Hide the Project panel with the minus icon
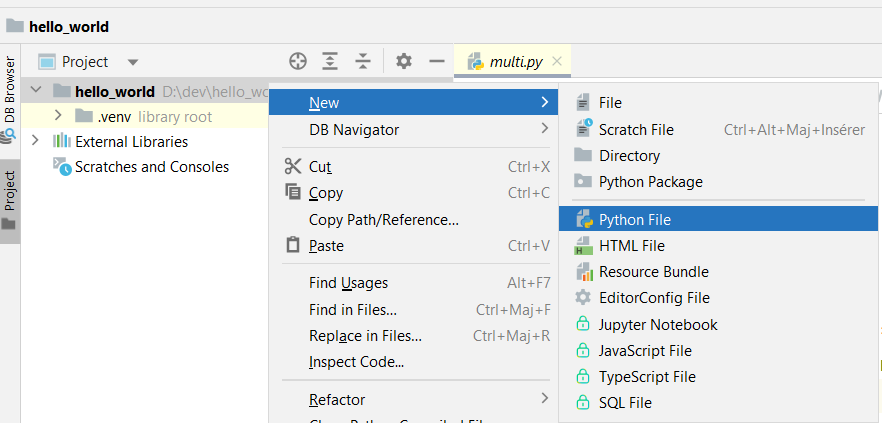This screenshot has width=882, height=423. pyautogui.click(x=436, y=61)
